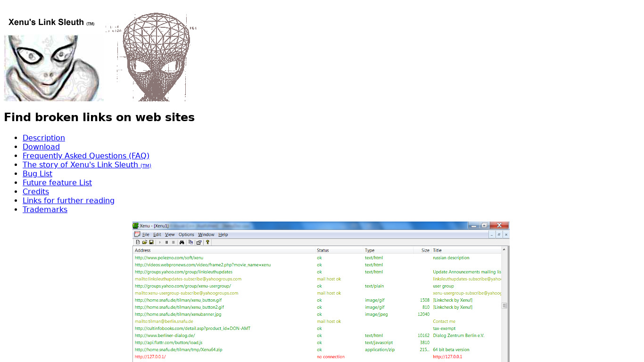Viewport: 644px width, 362px height.
Task: Click the Properties icon in Xenu toolbar
Action: coord(199,242)
